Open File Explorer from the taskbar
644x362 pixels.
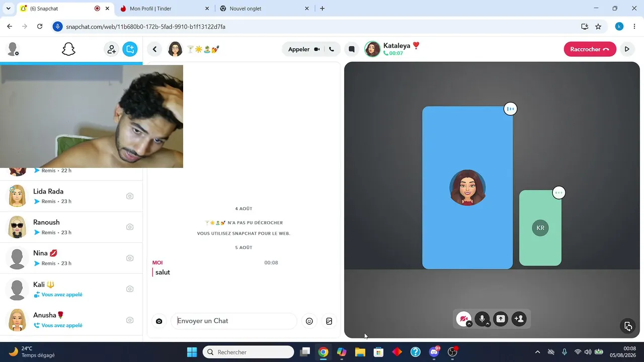360,352
